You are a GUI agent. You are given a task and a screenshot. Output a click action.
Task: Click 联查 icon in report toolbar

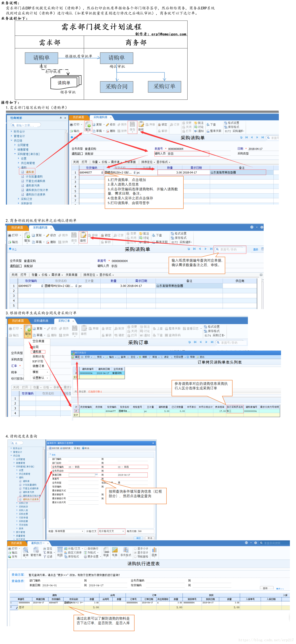click(106, 552)
